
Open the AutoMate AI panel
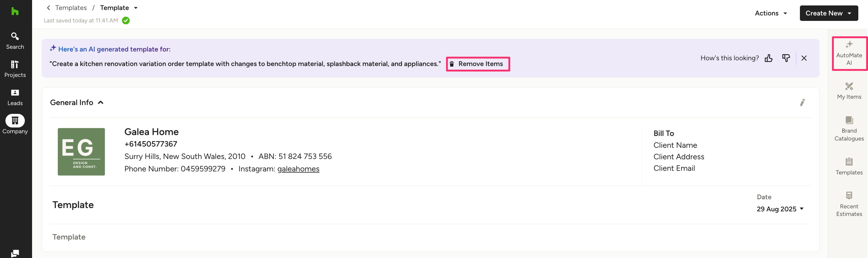tap(849, 54)
